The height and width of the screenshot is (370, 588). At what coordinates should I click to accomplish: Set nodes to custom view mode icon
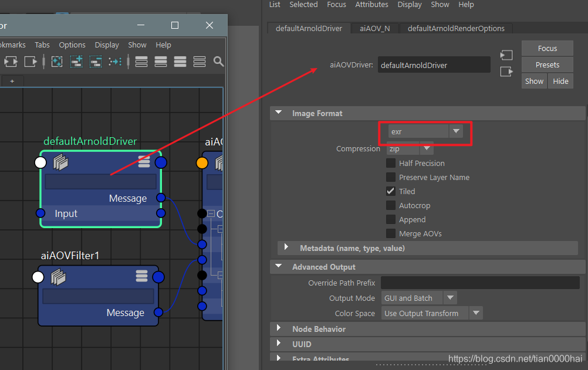[x=200, y=62]
